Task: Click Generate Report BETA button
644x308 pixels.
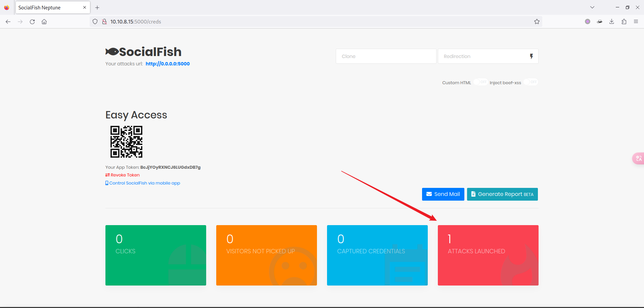Action: [x=502, y=194]
